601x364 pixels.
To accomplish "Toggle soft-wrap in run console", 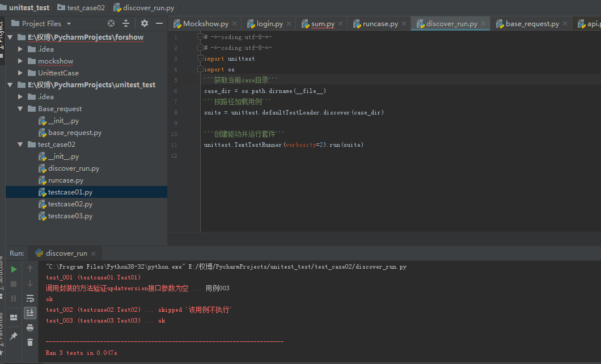I will [x=30, y=298].
